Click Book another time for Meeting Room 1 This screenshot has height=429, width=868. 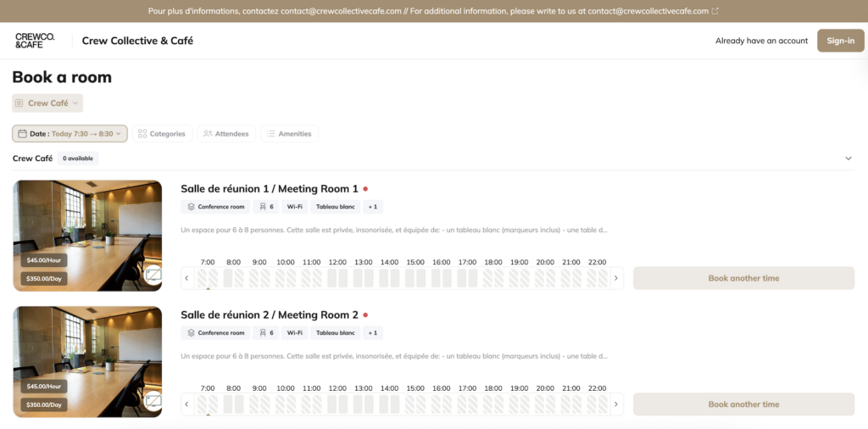click(743, 278)
